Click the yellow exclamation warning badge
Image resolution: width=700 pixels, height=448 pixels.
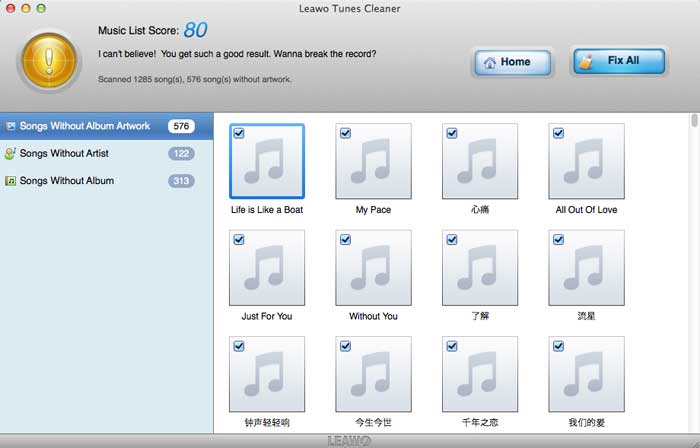[49, 60]
